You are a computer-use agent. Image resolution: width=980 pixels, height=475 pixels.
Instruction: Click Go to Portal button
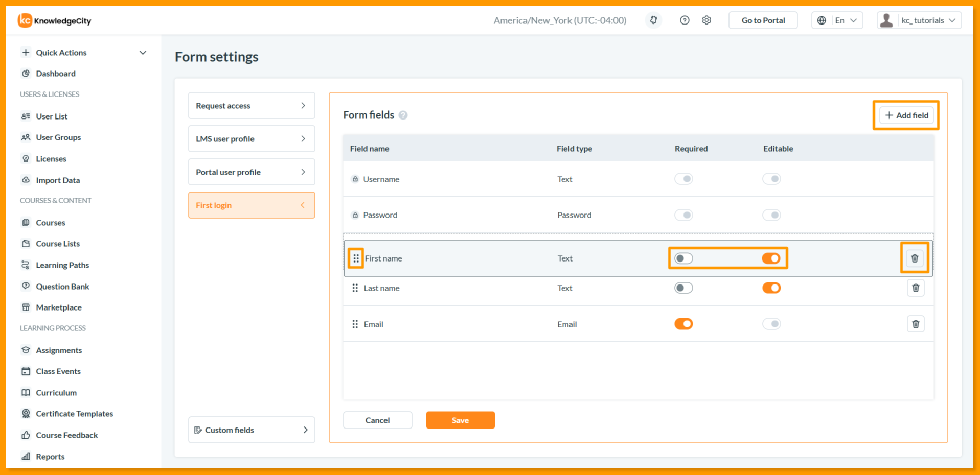click(763, 20)
